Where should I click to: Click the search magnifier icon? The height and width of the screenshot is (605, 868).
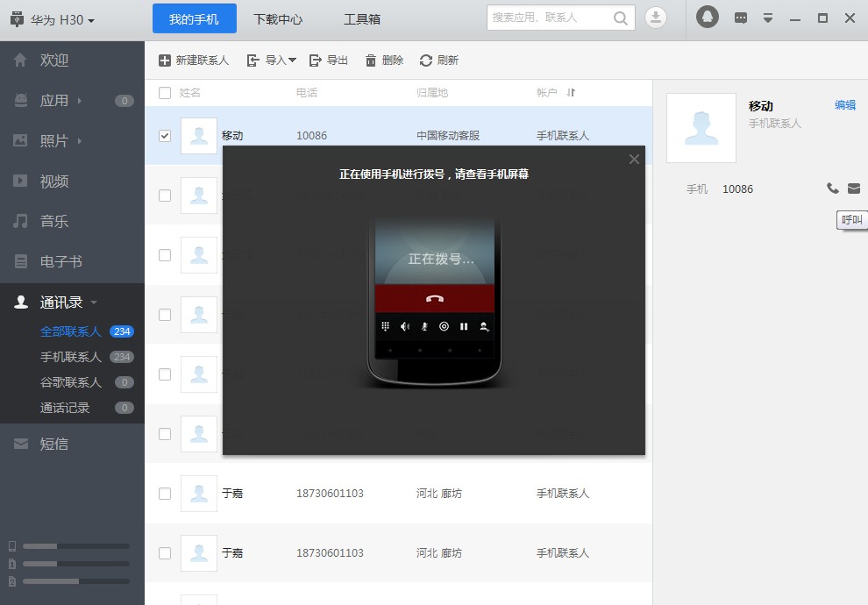coord(621,18)
